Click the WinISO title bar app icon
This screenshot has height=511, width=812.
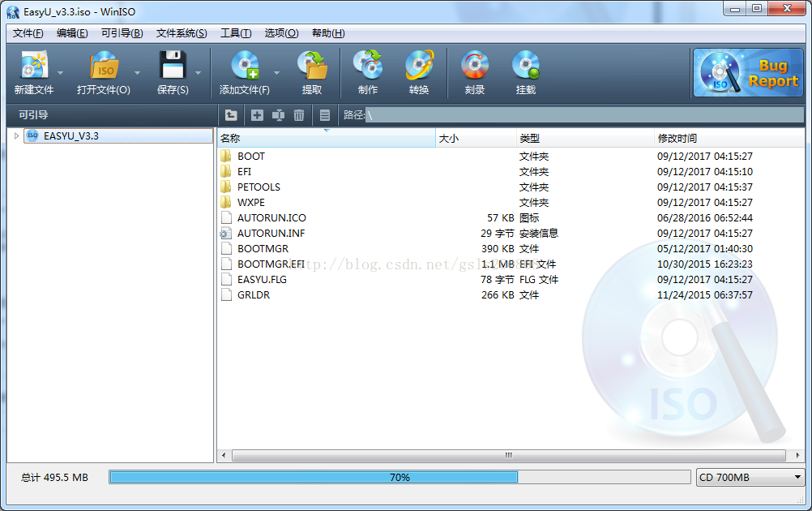[13, 12]
